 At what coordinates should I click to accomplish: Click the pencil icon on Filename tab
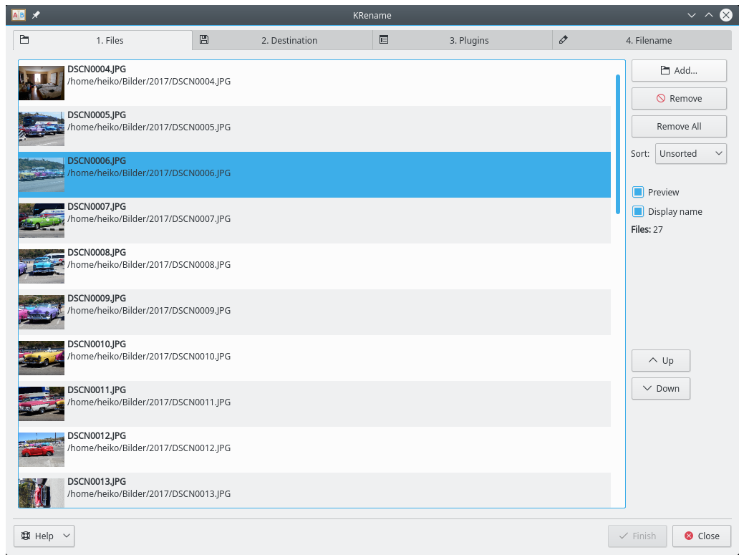click(x=564, y=40)
